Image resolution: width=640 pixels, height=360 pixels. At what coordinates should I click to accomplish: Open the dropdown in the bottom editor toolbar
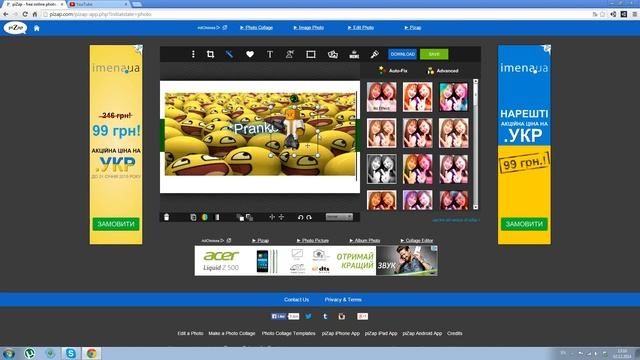tap(339, 217)
